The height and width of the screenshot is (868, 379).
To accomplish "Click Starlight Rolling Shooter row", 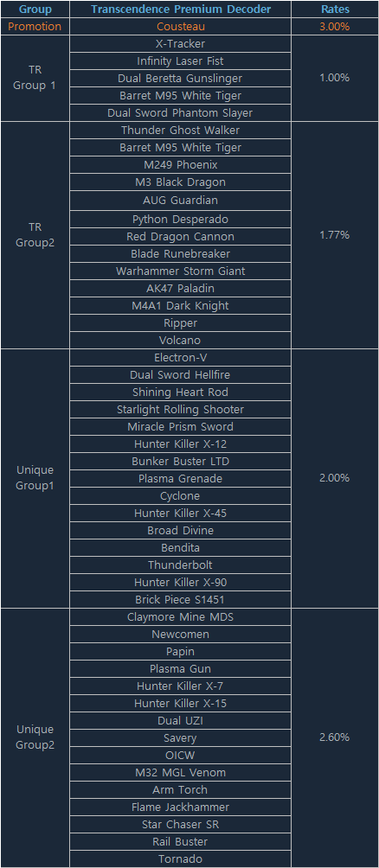I will point(181,409).
